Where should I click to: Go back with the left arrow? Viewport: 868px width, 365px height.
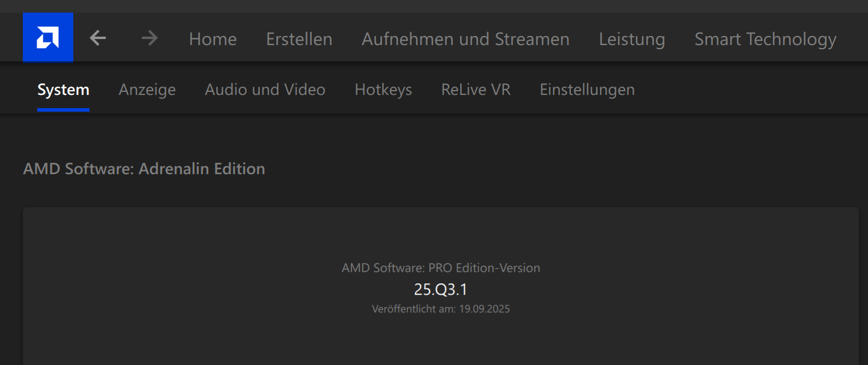(98, 38)
